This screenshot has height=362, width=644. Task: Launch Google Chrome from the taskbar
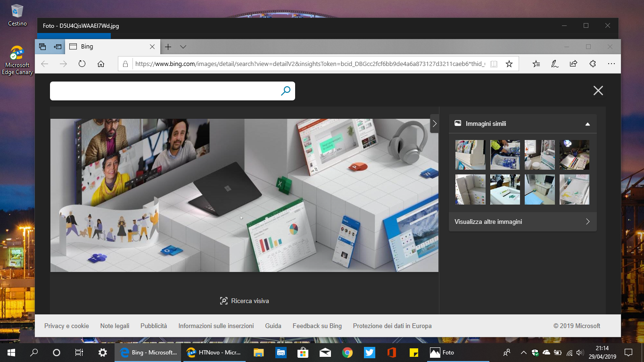point(347,352)
